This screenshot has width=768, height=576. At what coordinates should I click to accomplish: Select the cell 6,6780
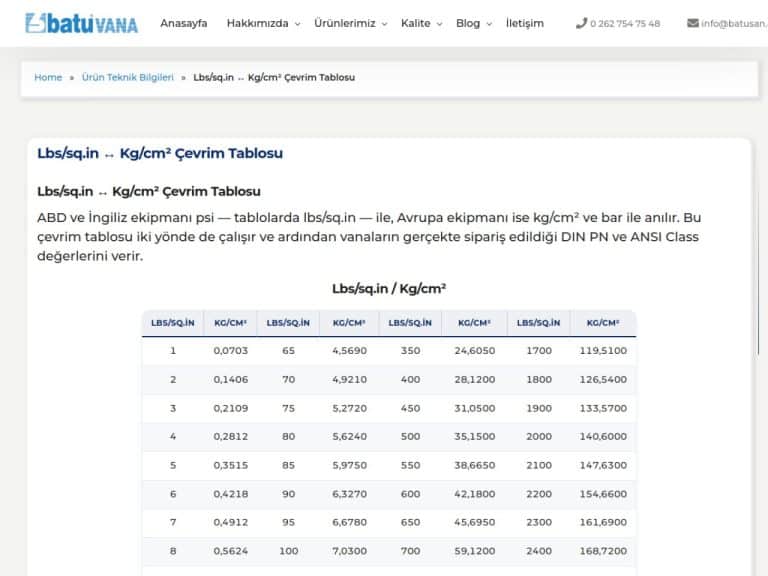coord(349,523)
